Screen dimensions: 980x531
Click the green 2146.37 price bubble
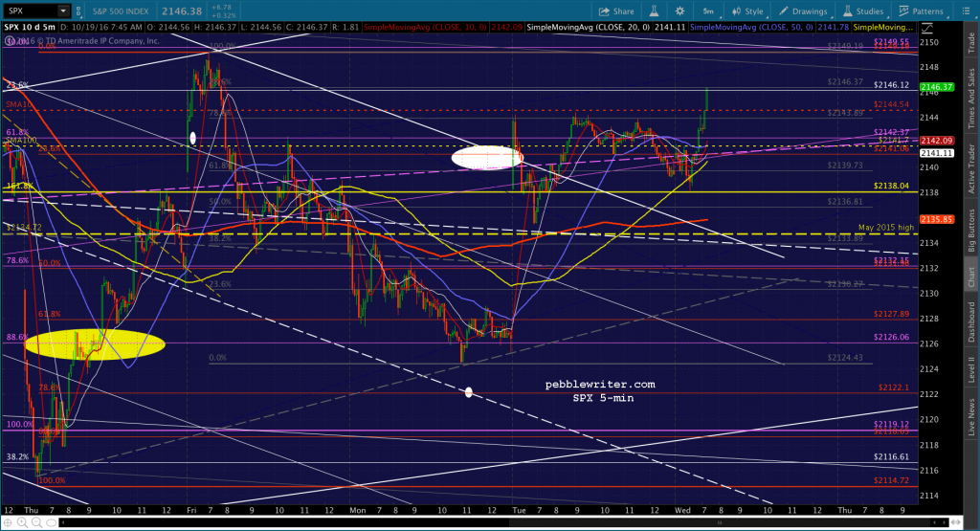937,87
